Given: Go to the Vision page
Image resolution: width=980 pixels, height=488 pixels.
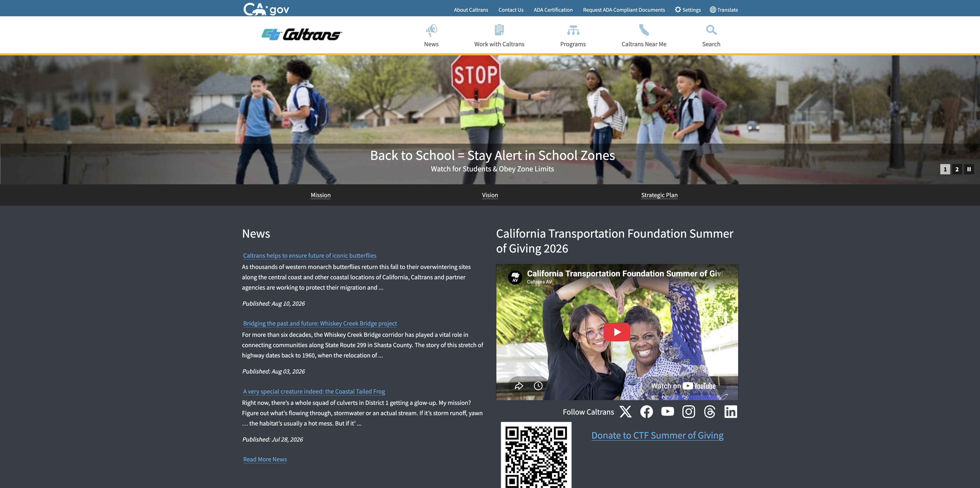Looking at the screenshot, I should (x=490, y=195).
